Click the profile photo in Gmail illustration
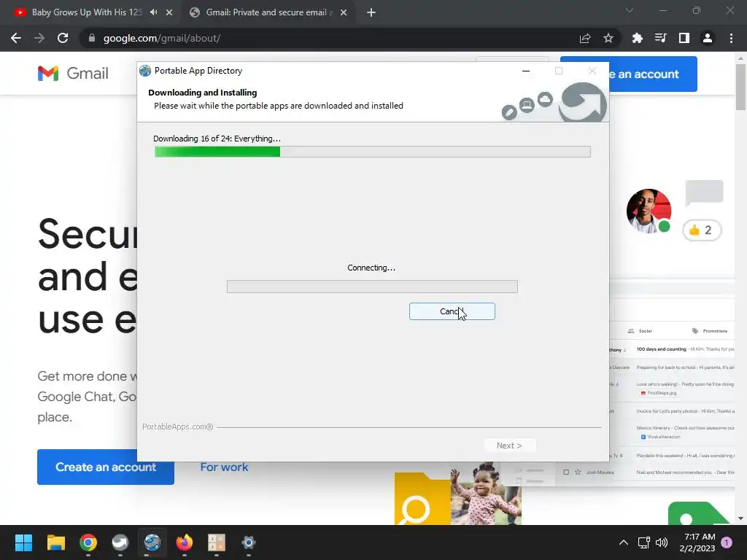The height and width of the screenshot is (560, 747). 649,211
